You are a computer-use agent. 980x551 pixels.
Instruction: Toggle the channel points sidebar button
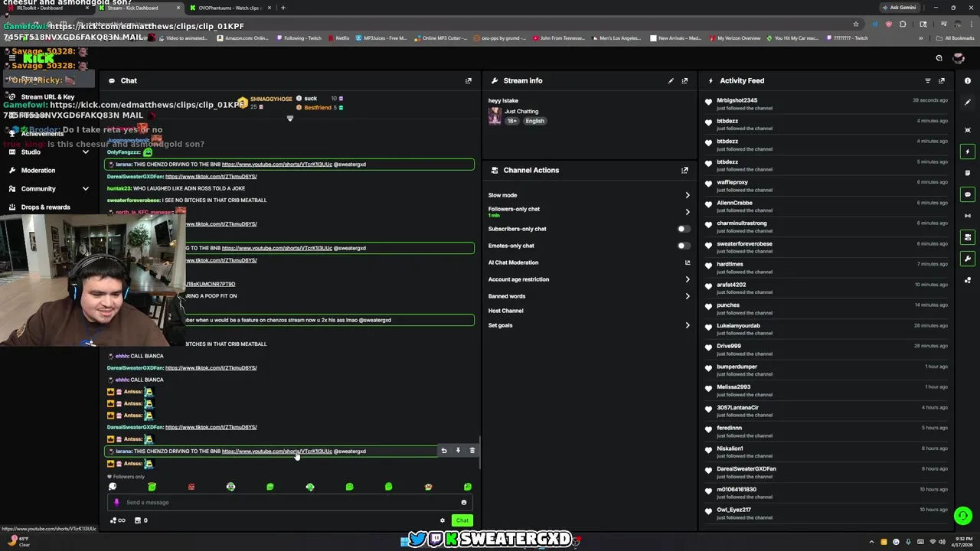(x=968, y=280)
